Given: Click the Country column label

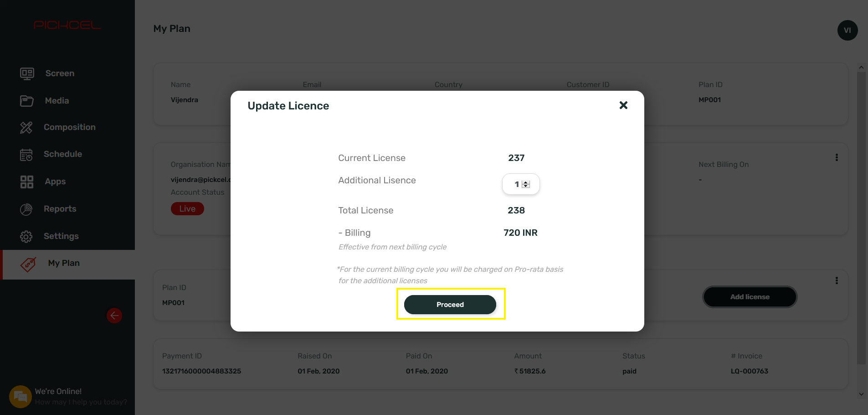Looking at the screenshot, I should (448, 84).
